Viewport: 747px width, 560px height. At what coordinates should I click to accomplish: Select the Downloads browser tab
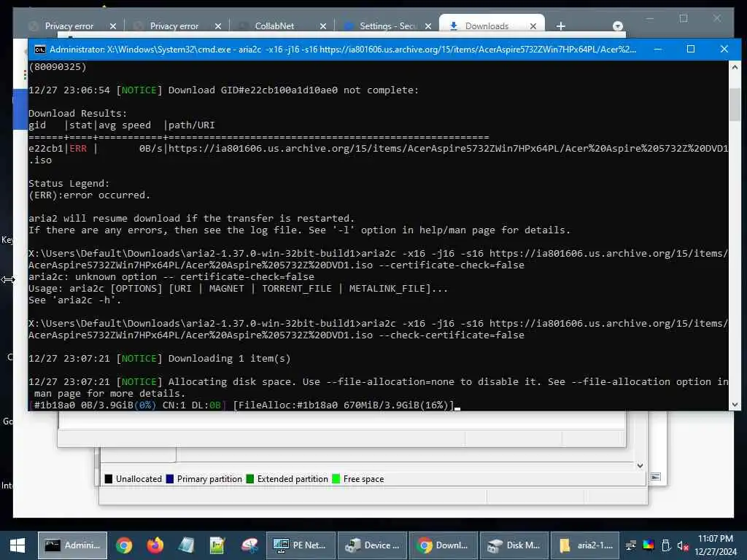click(x=487, y=26)
